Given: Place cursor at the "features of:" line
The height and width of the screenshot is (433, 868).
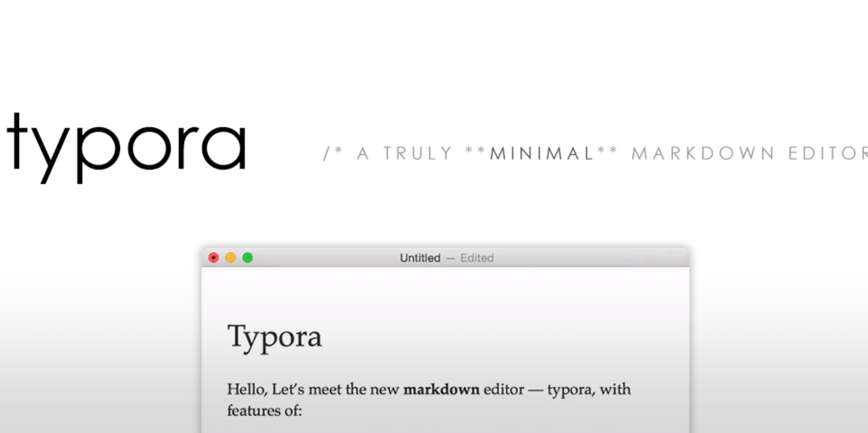Looking at the screenshot, I should (x=265, y=410).
